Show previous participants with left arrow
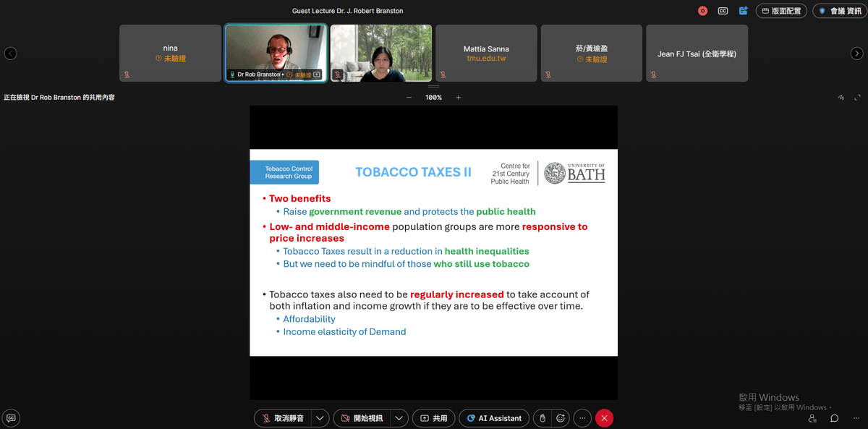 pos(11,54)
